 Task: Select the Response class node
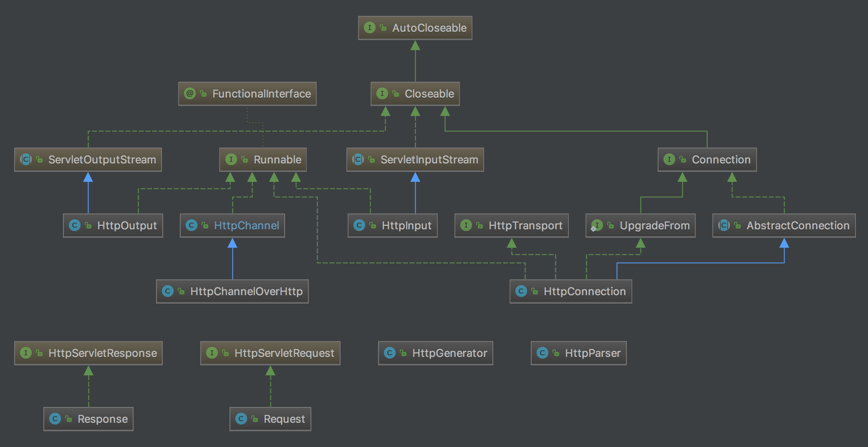pyautogui.click(x=88, y=419)
